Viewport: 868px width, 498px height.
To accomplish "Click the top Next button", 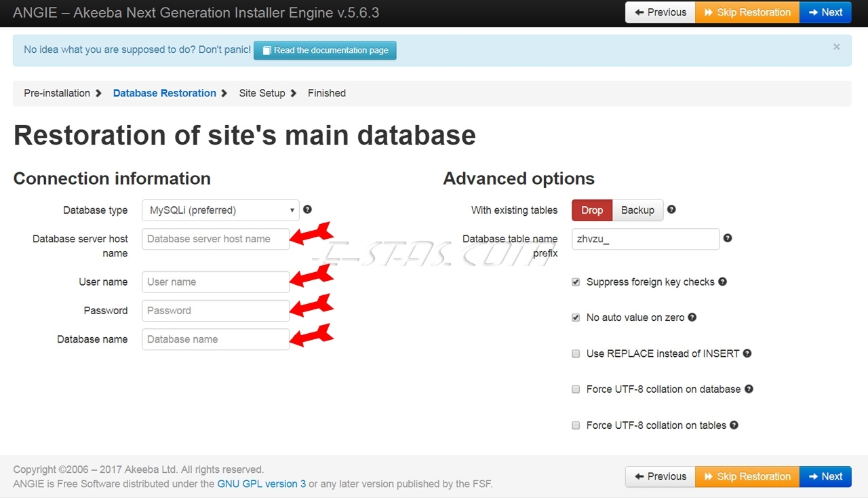I will [825, 12].
